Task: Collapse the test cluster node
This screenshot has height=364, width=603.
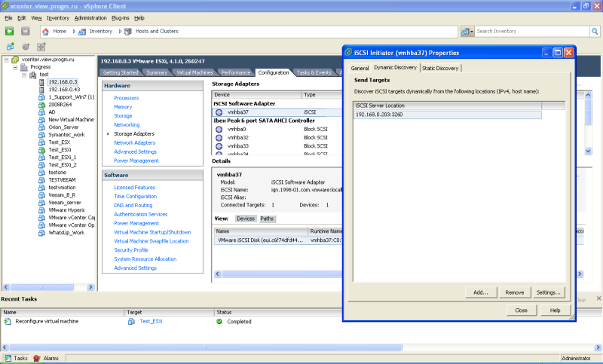Action: (x=24, y=75)
